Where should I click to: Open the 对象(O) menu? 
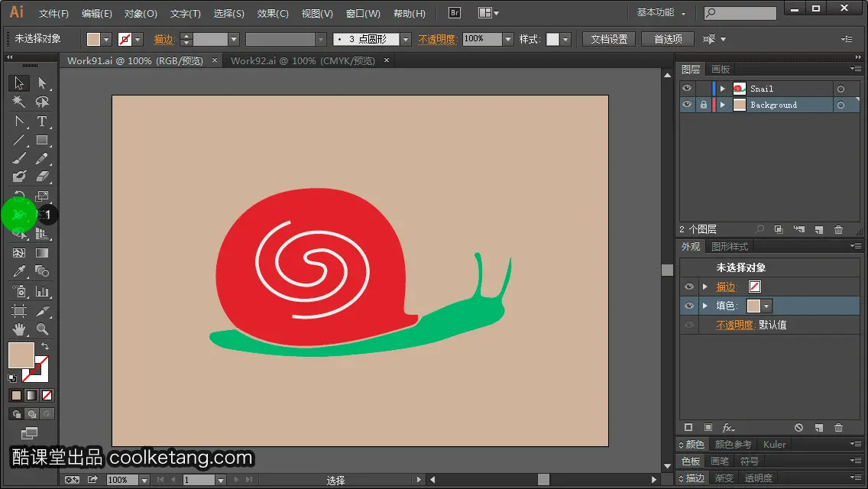pos(141,13)
